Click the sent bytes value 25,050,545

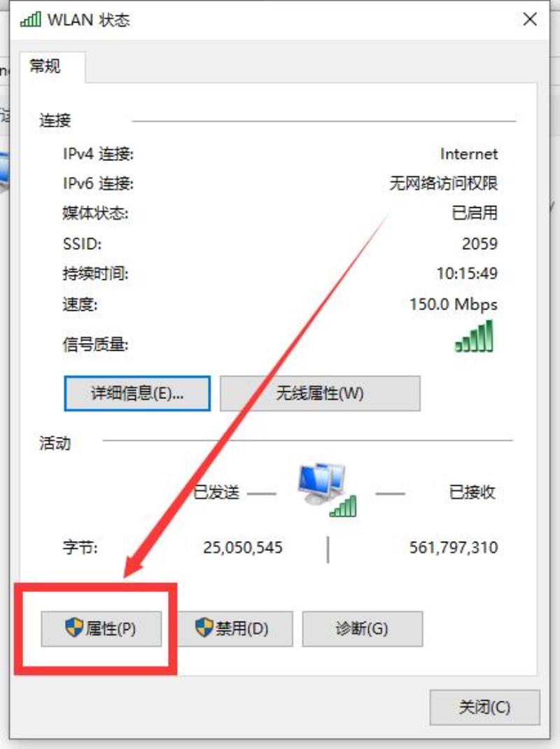tap(243, 547)
